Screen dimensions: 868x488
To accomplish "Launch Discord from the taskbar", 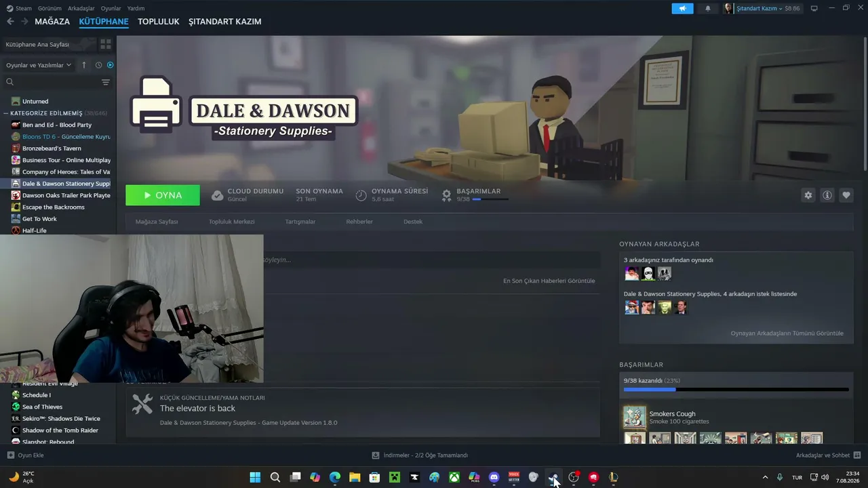I will [494, 477].
